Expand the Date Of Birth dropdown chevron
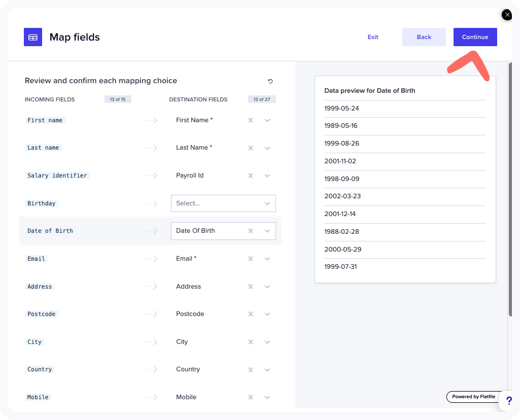Image resolution: width=520 pixels, height=420 pixels. tap(267, 231)
